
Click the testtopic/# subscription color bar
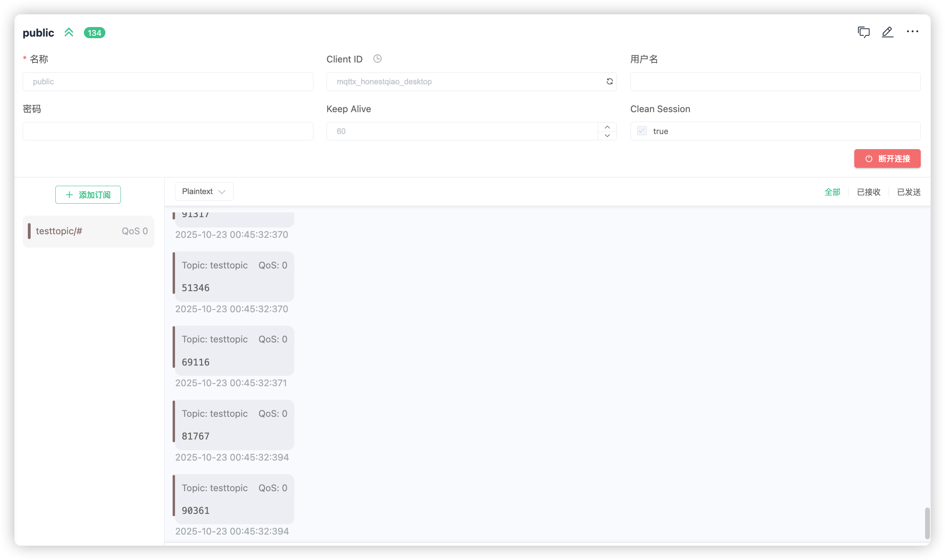tap(29, 231)
